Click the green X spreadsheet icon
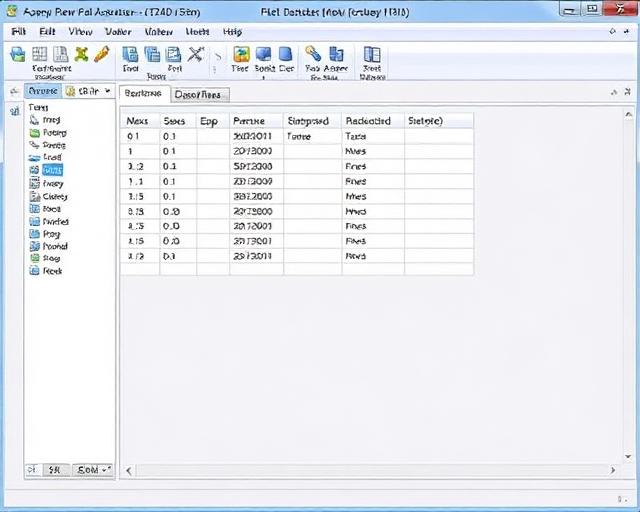The width and height of the screenshot is (640, 512). (x=81, y=54)
